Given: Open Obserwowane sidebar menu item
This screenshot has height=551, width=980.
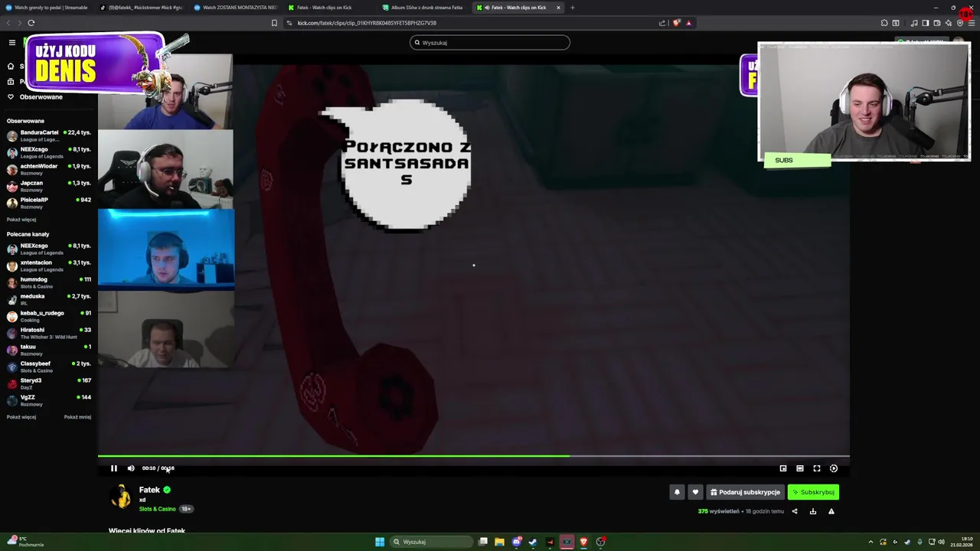Looking at the screenshot, I should tap(34, 97).
